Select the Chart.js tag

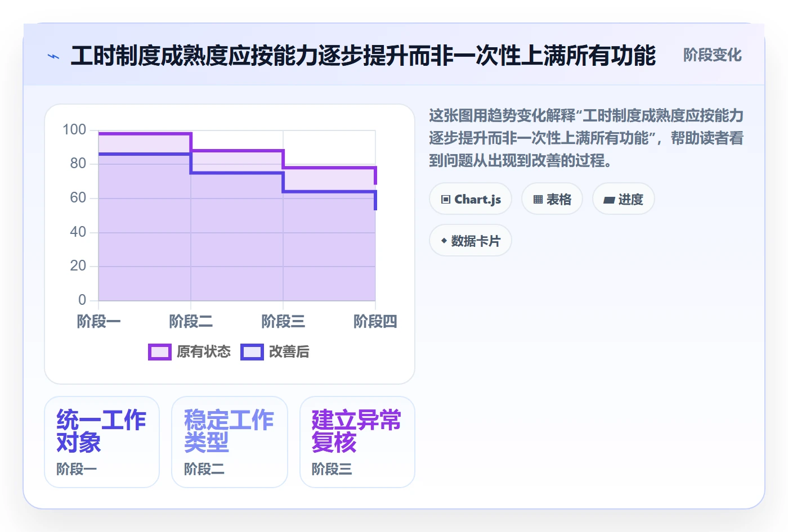tap(471, 199)
